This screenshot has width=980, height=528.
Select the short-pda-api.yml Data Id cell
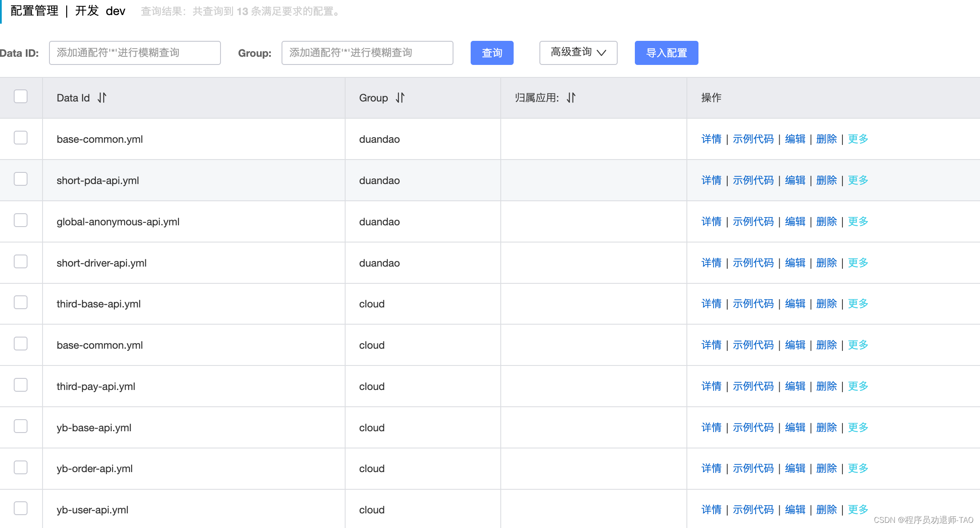pyautogui.click(x=194, y=180)
